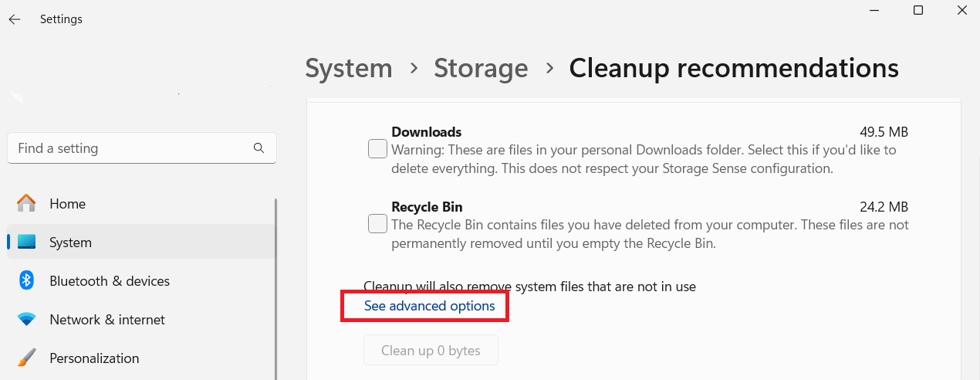Click the search magnifier icon

click(259, 148)
